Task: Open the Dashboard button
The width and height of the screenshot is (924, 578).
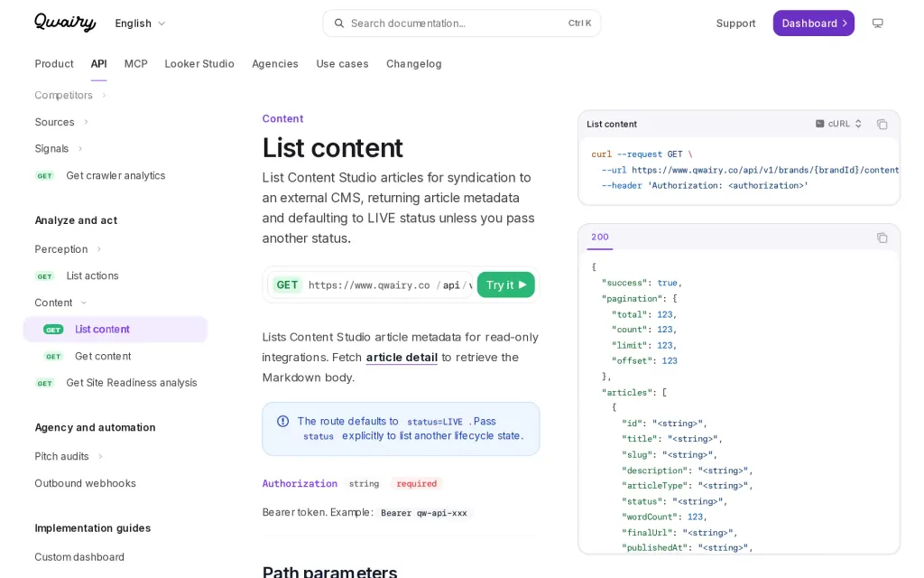Action: coord(813,23)
